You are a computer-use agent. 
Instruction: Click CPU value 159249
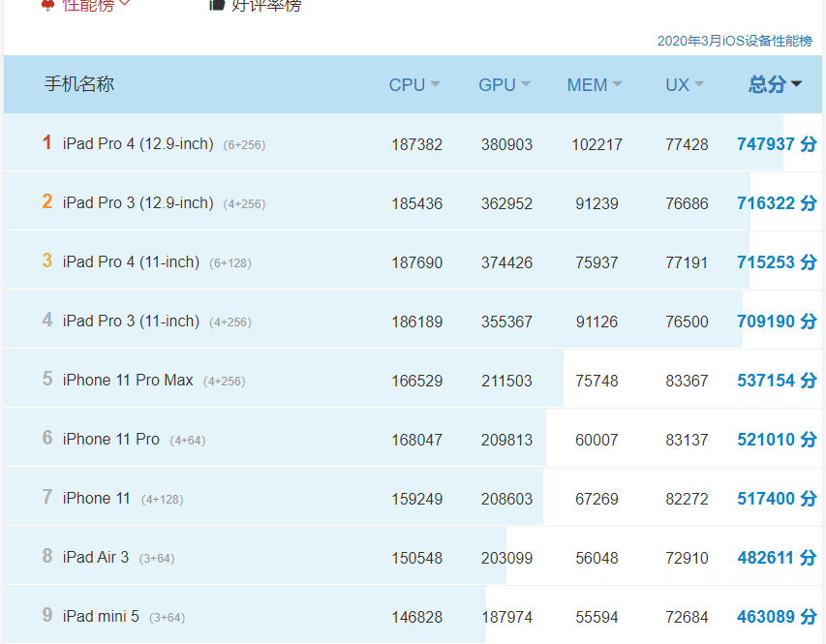(x=416, y=499)
